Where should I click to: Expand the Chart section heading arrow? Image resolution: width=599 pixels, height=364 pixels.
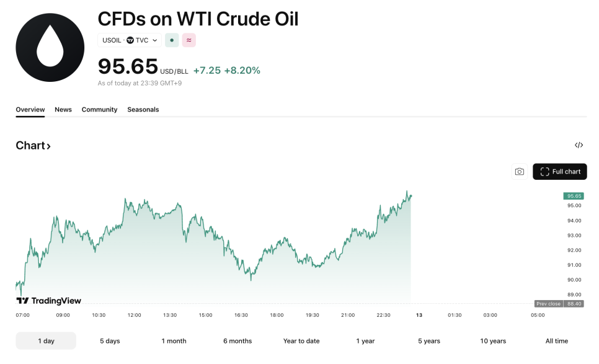(48, 146)
